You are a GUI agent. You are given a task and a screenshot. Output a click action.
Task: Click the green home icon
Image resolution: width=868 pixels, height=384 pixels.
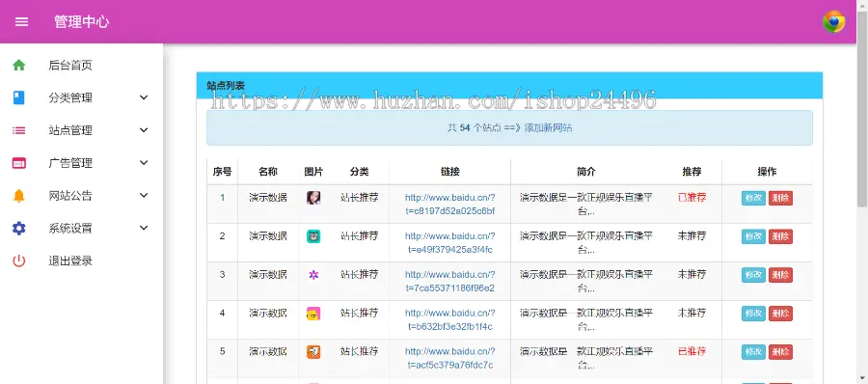(19, 66)
